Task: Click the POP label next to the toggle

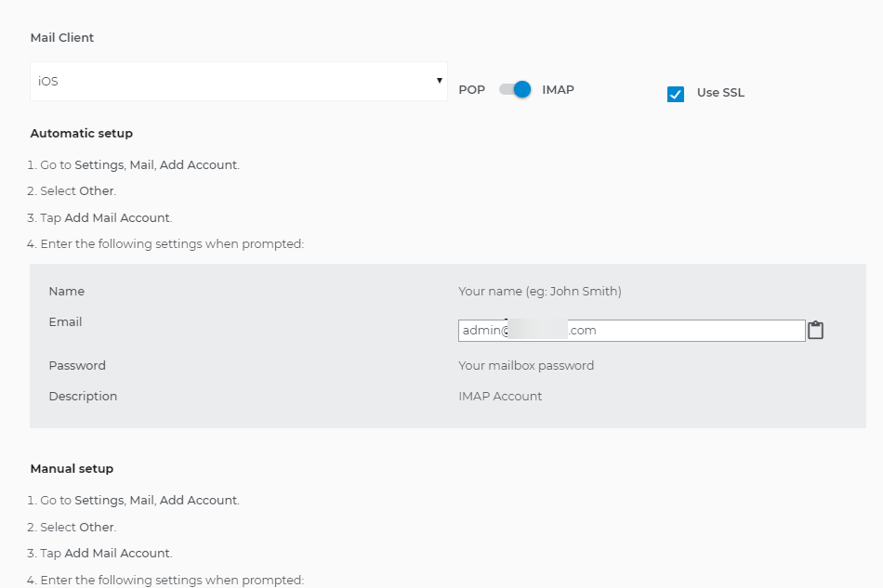Action: point(471,89)
